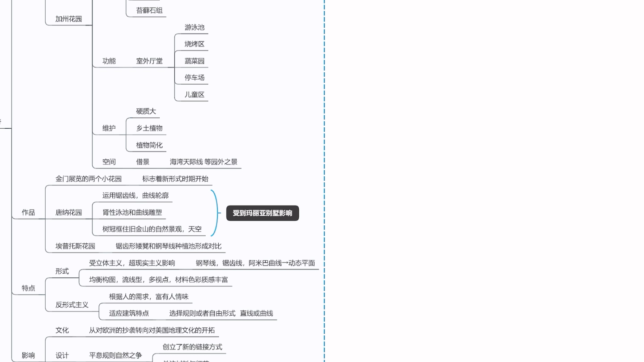Viewport: 644px width, 362px height.
Task: Select the 受到玛丽亚别墅影响 summary label
Action: pyautogui.click(x=263, y=213)
